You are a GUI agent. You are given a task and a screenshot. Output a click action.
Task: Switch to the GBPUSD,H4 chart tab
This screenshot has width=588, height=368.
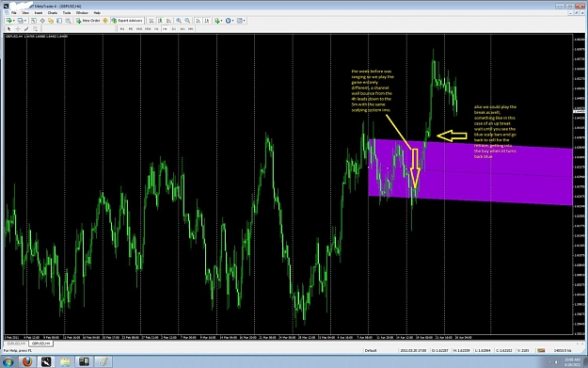(40, 344)
